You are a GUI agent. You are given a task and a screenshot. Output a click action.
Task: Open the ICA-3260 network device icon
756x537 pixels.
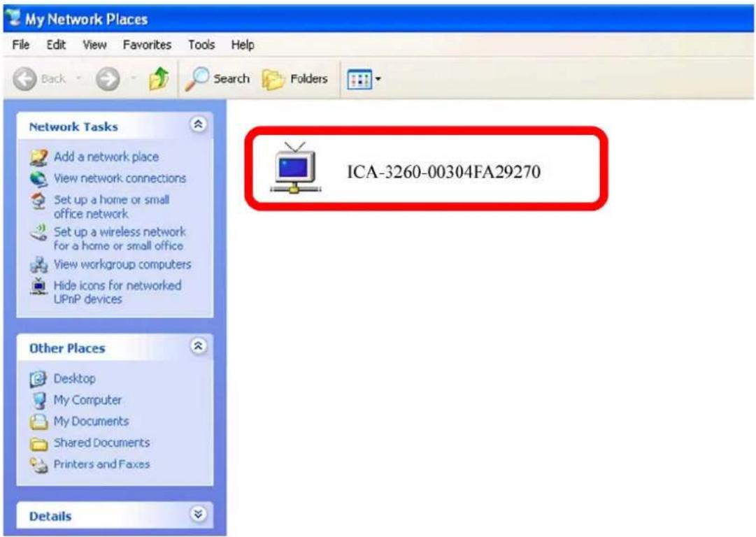coord(296,168)
